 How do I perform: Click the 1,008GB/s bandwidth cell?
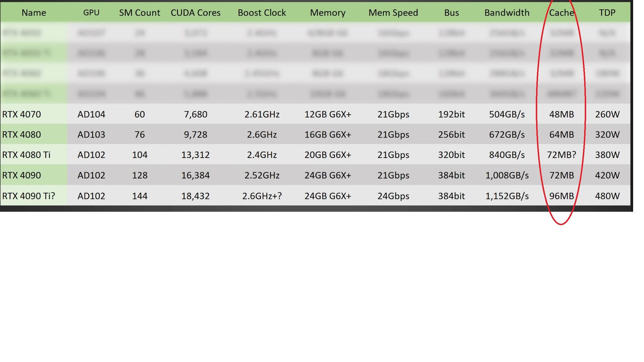point(507,175)
